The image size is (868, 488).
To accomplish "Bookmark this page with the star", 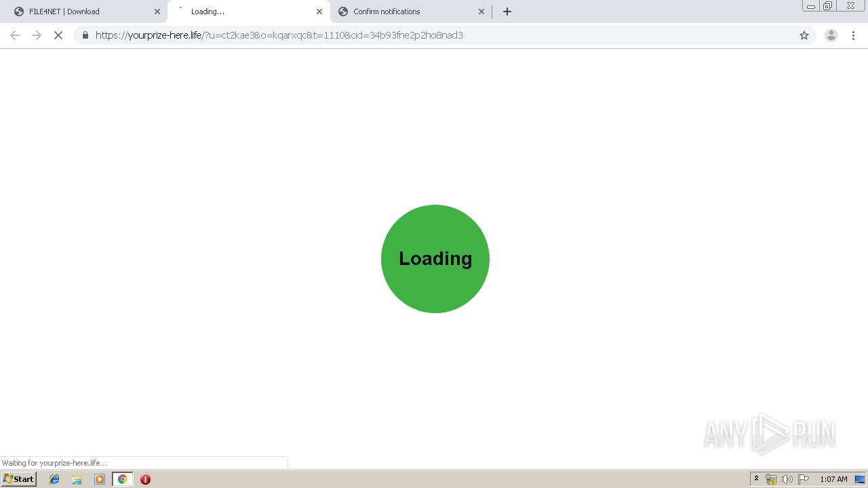I will pos(804,35).
